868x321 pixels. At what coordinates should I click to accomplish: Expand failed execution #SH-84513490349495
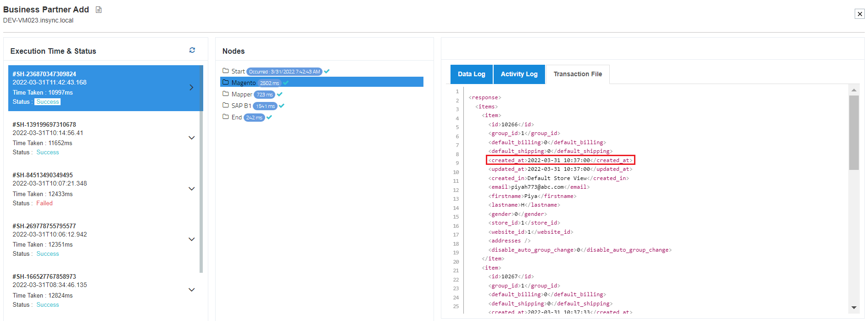(192, 189)
